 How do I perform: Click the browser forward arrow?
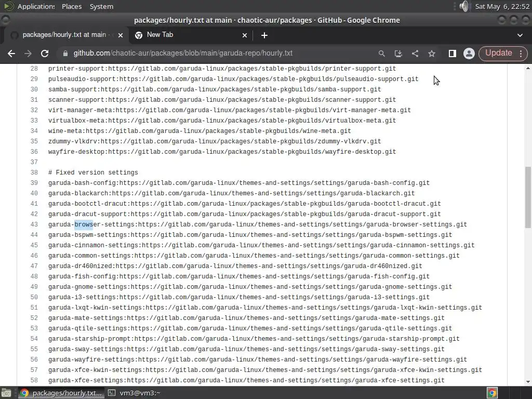(x=28, y=54)
